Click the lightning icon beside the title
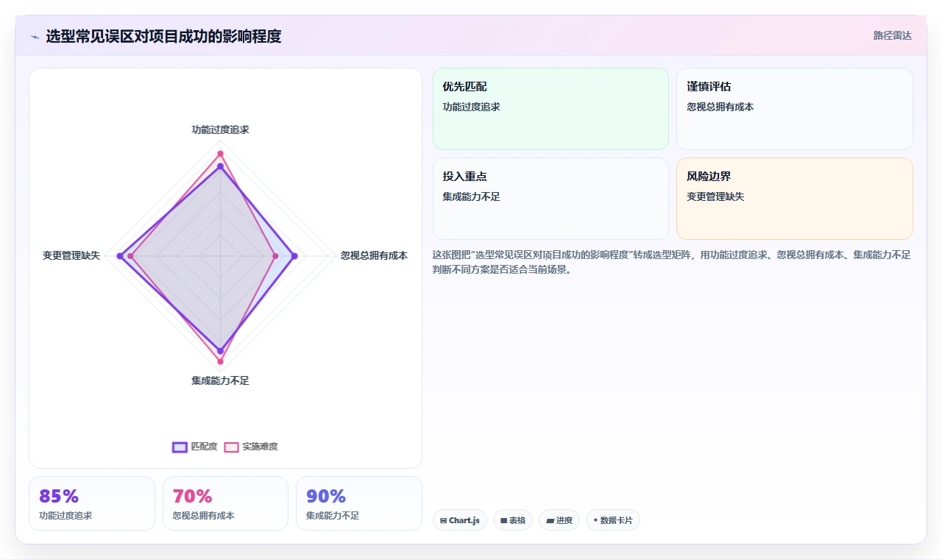Image resolution: width=942 pixels, height=560 pixels. point(35,37)
